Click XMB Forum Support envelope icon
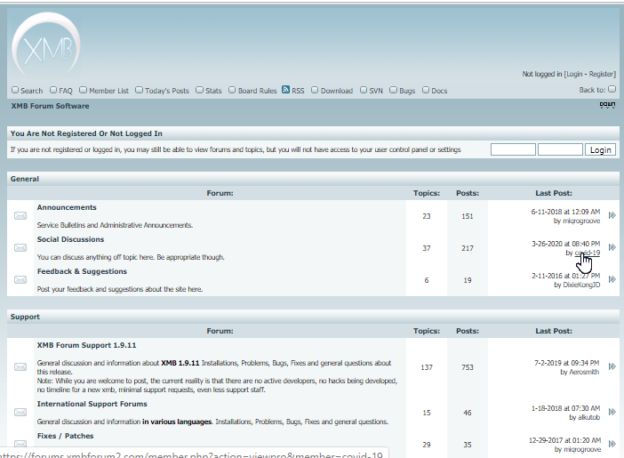This screenshot has height=458, width=624. tap(20, 367)
